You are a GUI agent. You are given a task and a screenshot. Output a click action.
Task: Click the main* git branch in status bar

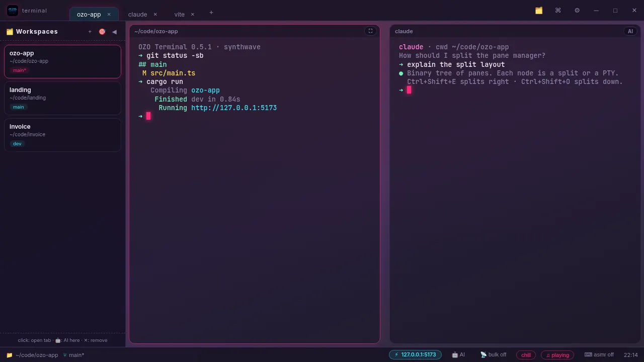pyautogui.click(x=73, y=355)
